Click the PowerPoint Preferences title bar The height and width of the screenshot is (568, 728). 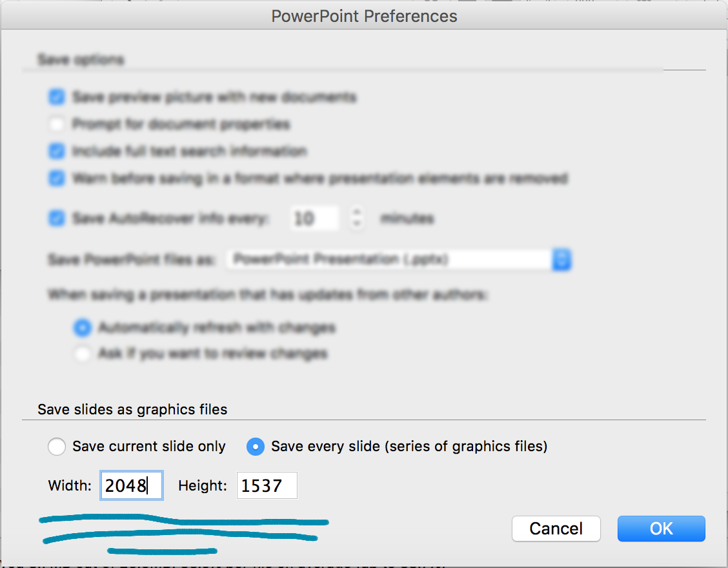tap(364, 16)
